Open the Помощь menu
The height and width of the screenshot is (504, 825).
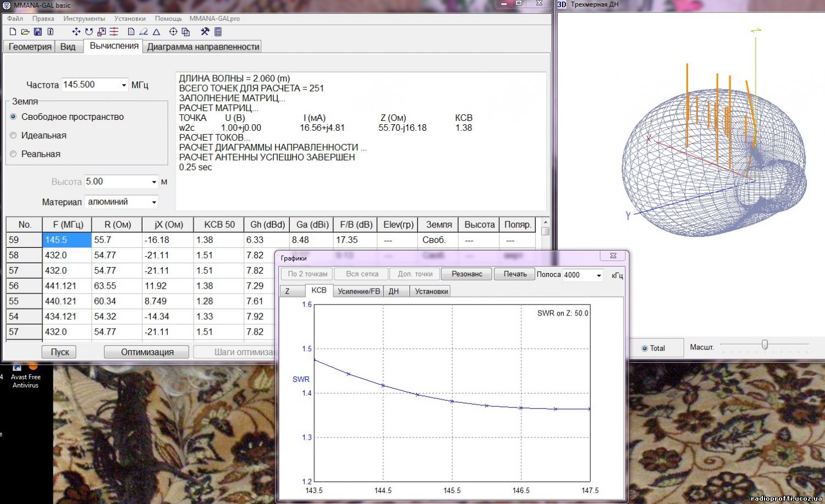168,19
